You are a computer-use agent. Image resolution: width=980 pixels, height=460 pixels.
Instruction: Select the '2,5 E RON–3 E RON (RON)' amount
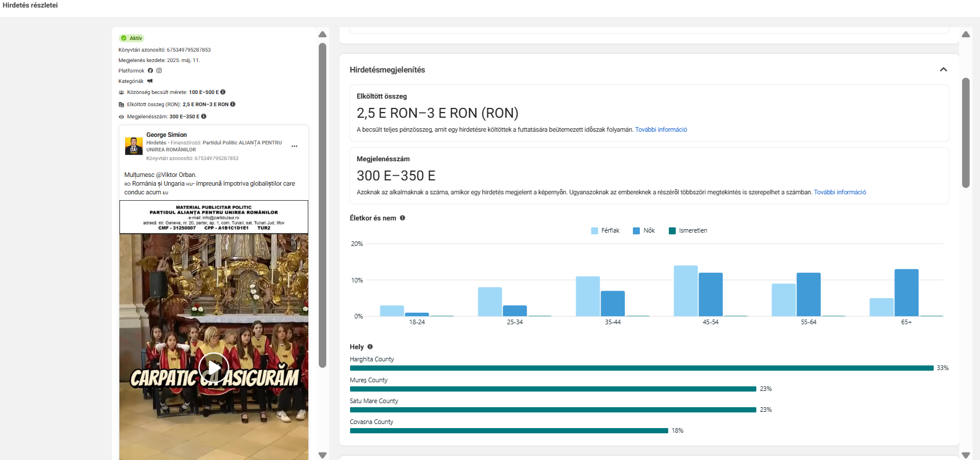438,113
